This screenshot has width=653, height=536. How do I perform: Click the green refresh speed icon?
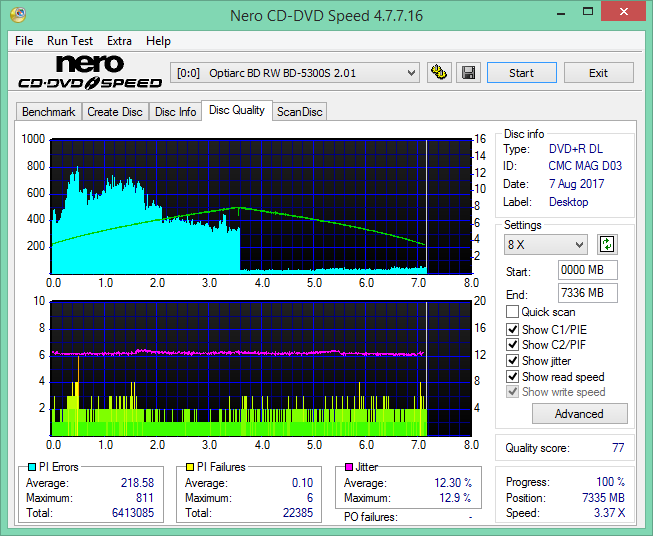(607, 244)
